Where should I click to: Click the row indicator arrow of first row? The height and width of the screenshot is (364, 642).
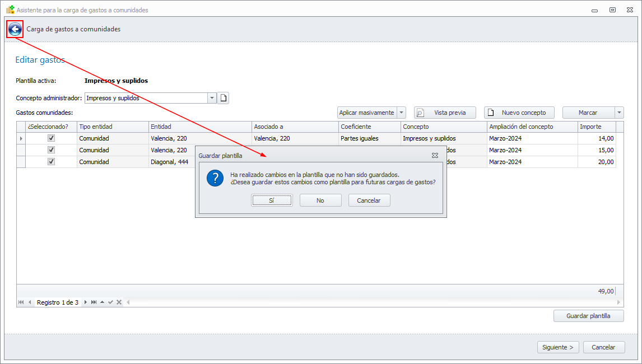coord(21,138)
